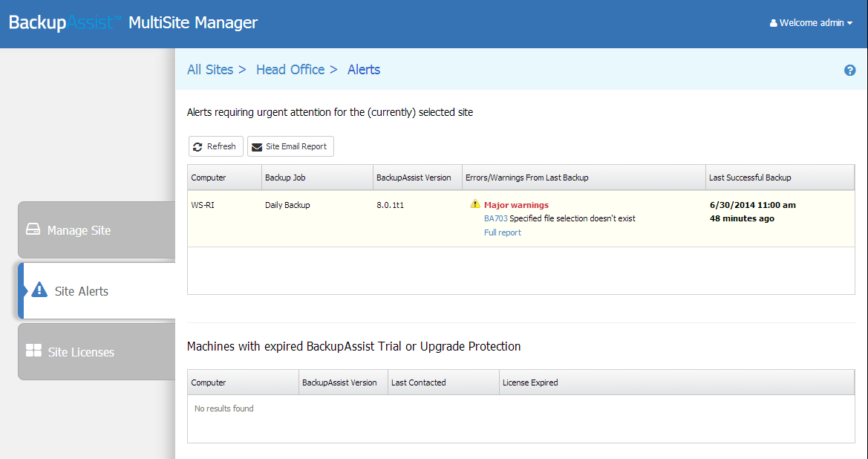This screenshot has height=459, width=868.
Task: Click the Manage Site drive icon
Action: (33, 229)
